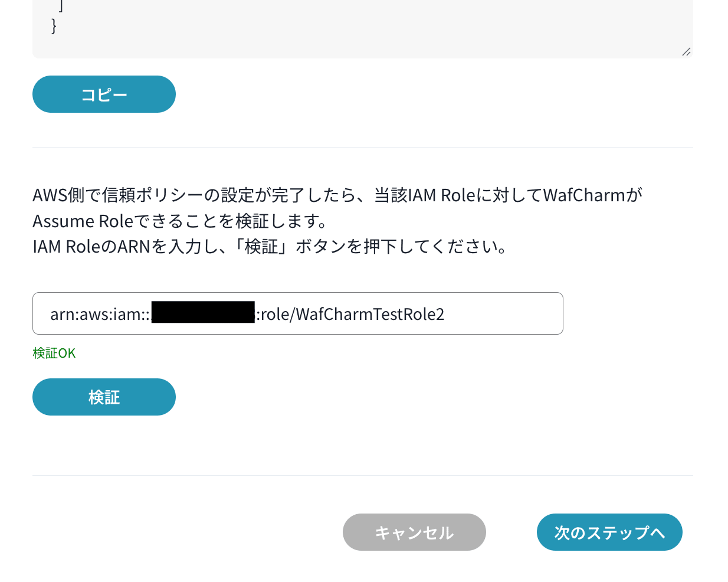
Task: Click the line starting IAM RoleのARNを入力し
Action: coord(270,246)
